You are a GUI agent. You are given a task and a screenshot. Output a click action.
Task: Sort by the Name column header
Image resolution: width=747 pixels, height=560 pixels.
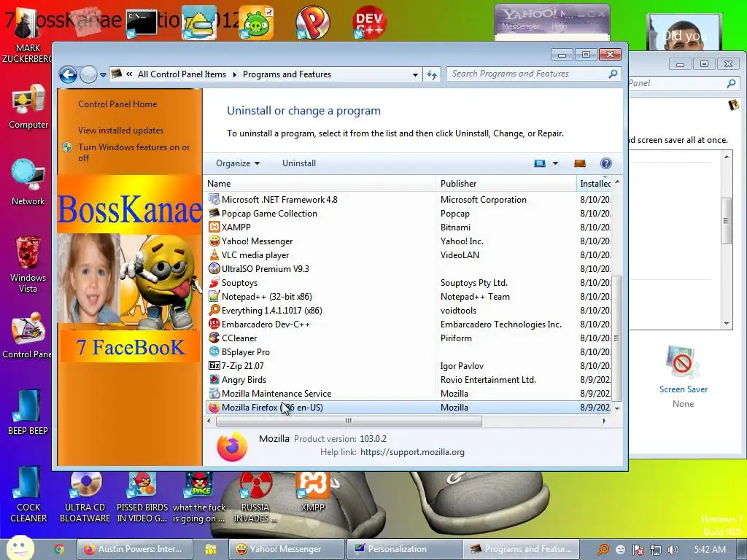click(320, 183)
